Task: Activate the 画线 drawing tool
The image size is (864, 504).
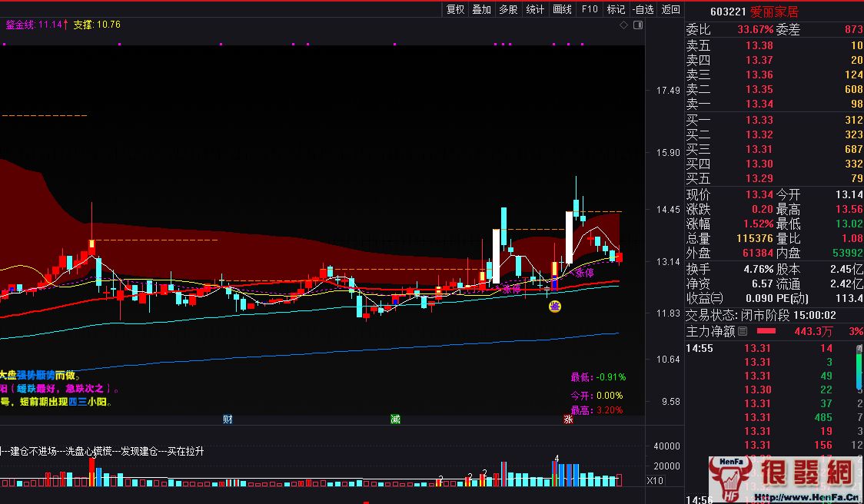Action: coord(562,9)
